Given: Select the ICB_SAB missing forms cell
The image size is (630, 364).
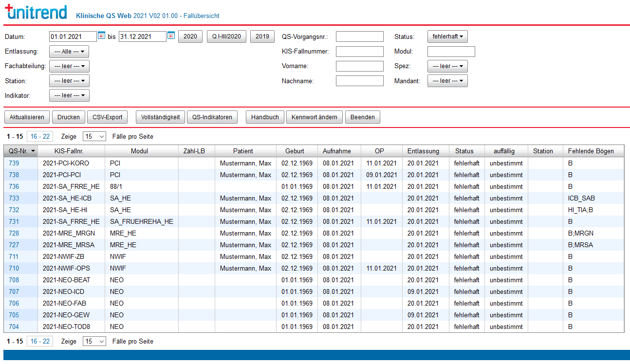Looking at the screenshot, I should tap(593, 198).
